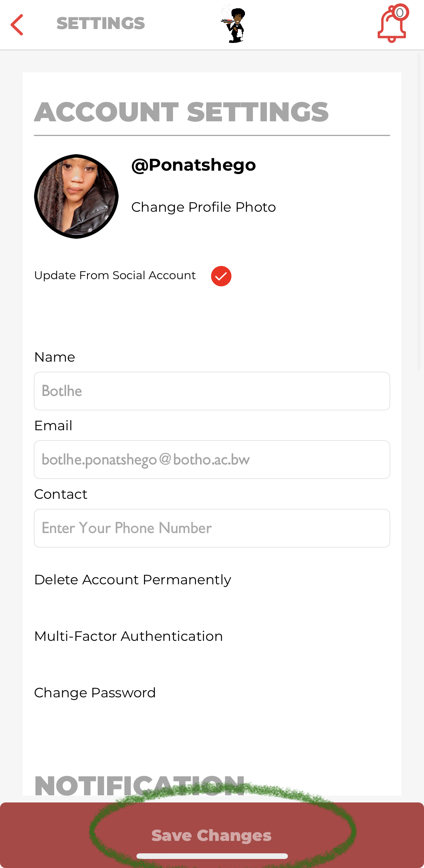Screen dimensions: 424x868
Task: Tap the home indicator bar
Action: (x=212, y=856)
